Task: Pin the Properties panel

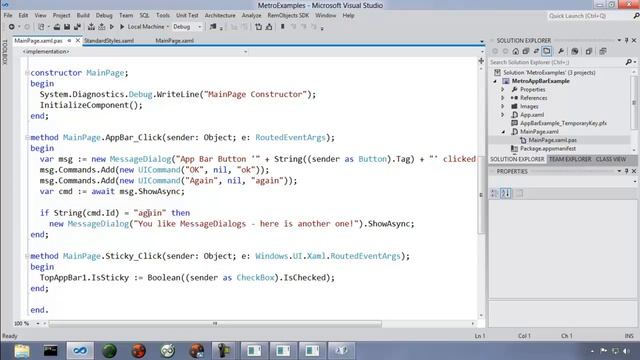Action: 627,171
